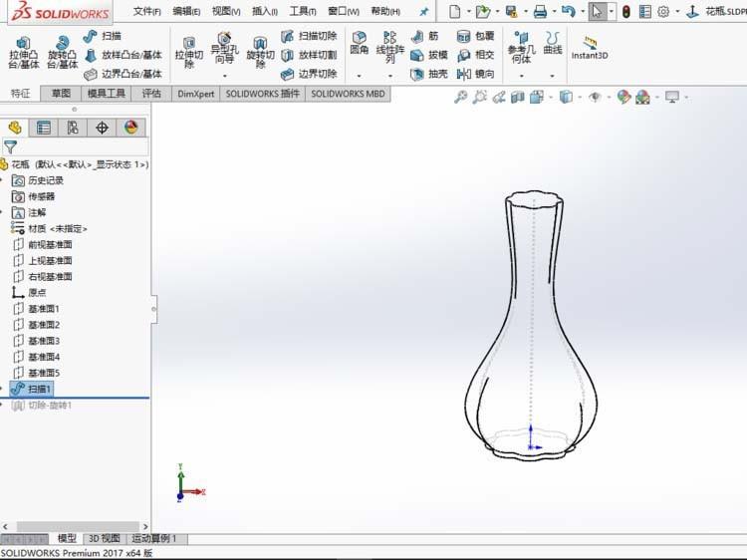Click the 旋转切除 revolved cut tool

point(260,53)
